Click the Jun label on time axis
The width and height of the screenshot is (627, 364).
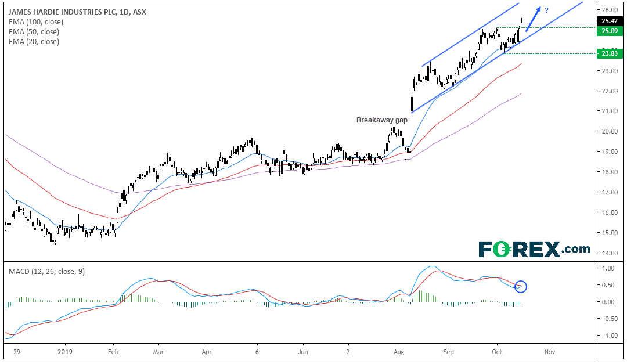click(303, 352)
